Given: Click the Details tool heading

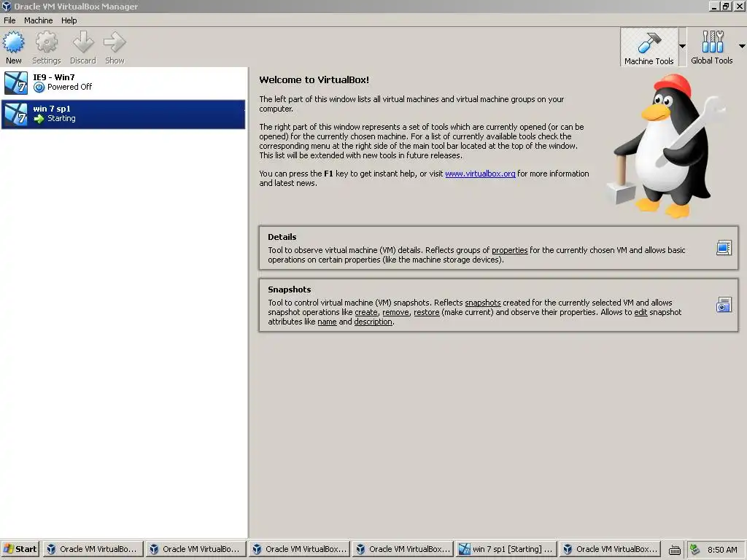Looking at the screenshot, I should 282,237.
